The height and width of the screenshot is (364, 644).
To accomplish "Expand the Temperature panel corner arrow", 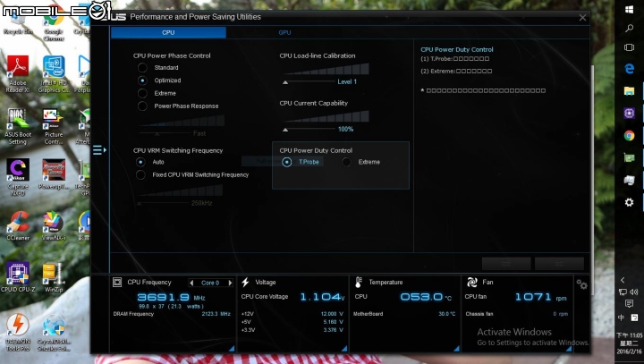I will (456, 349).
